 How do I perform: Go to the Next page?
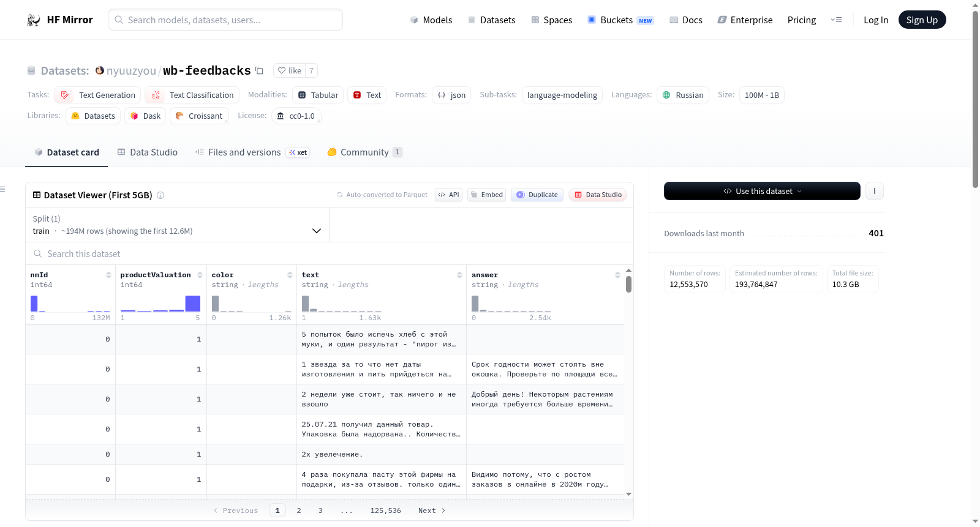coord(432,510)
